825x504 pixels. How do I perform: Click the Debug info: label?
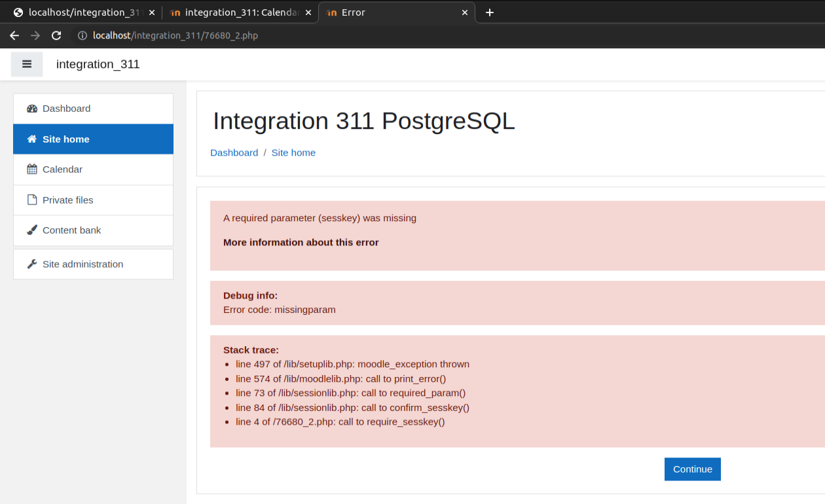(x=250, y=296)
